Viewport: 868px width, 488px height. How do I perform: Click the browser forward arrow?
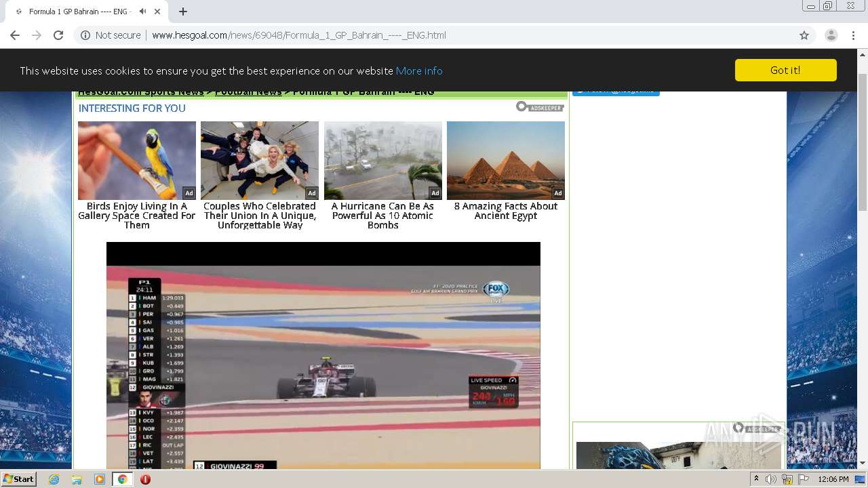click(37, 35)
